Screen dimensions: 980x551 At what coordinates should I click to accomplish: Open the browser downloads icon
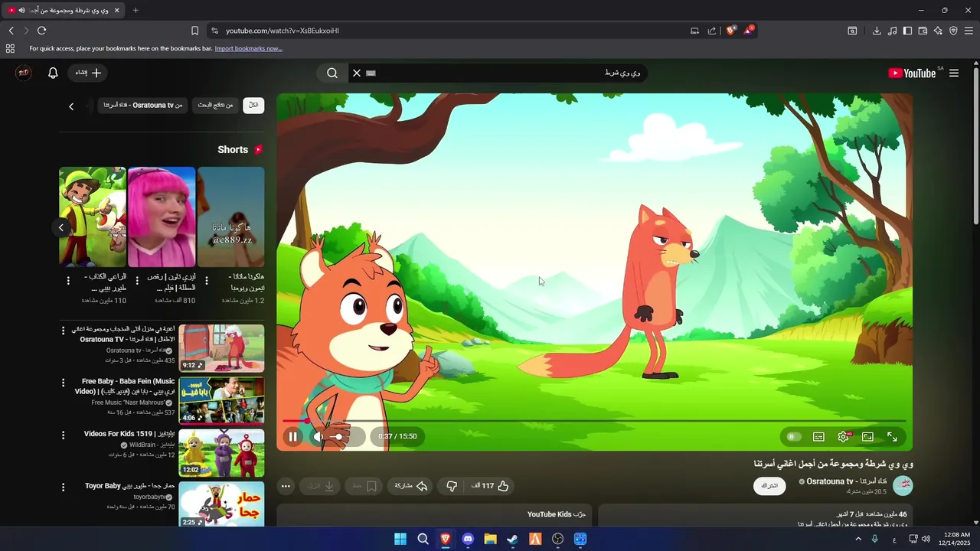877,31
